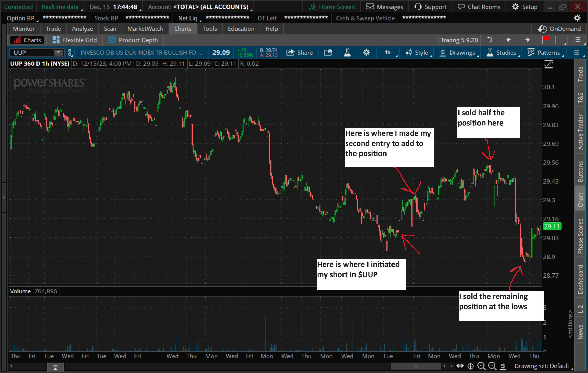The image size is (588, 373).
Task: Click zoom in magnifier icon
Action: [481, 366]
